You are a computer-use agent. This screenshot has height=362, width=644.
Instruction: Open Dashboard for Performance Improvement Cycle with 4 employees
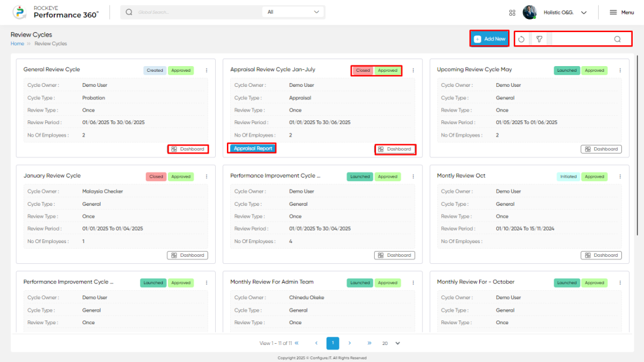pos(395,255)
